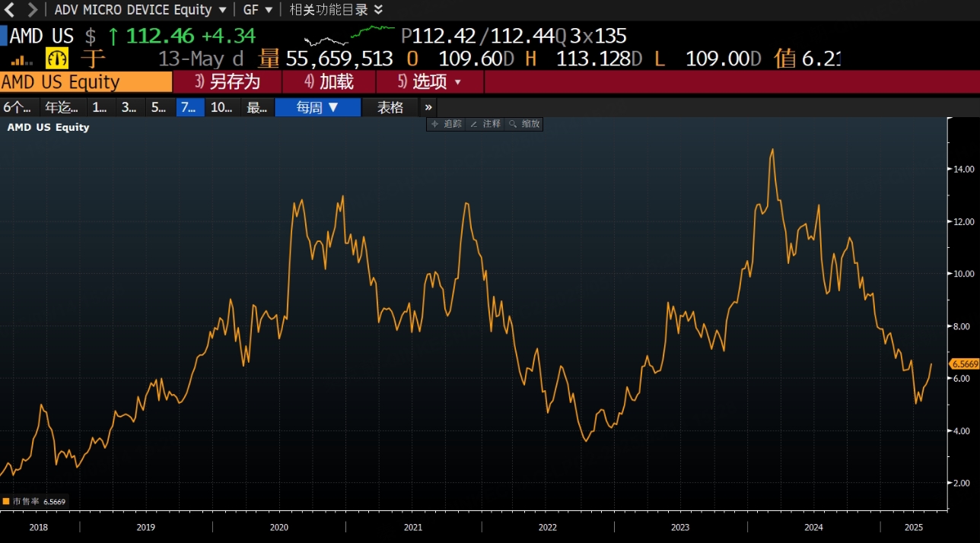Click the AMD US ticker text
Screen dimensions: 980x543
tap(42, 36)
